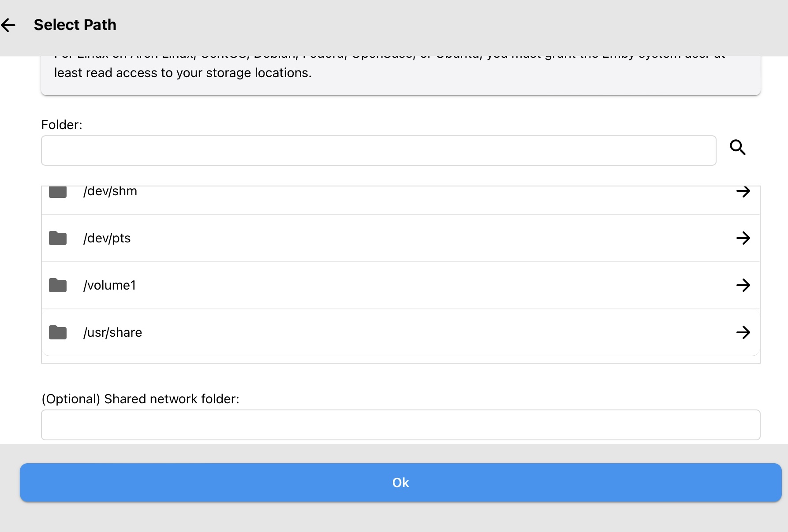Expand /usr/share using its right arrow
The height and width of the screenshot is (532, 788).
click(743, 333)
